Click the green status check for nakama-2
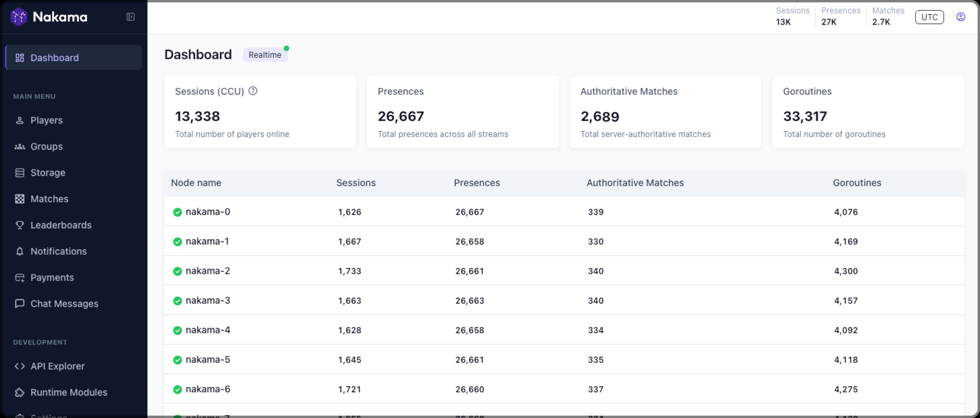This screenshot has height=418, width=980. click(177, 271)
